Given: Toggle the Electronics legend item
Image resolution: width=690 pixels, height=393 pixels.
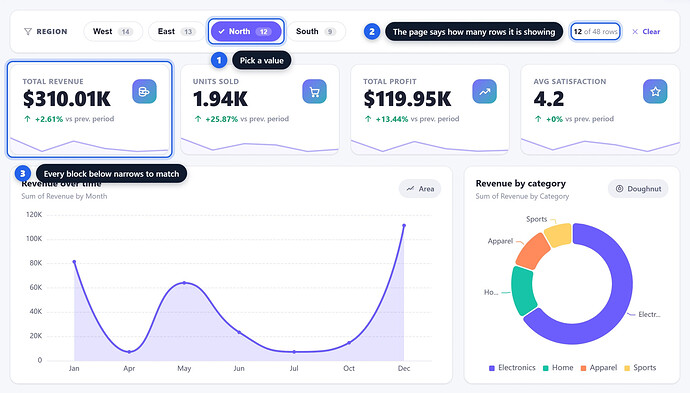Looking at the screenshot, I should (x=512, y=367).
